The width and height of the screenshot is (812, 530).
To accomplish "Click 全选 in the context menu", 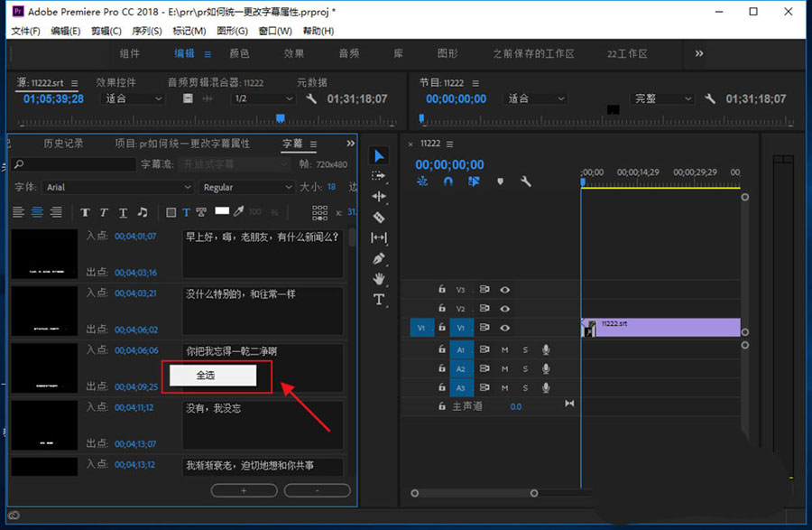I will 206,375.
